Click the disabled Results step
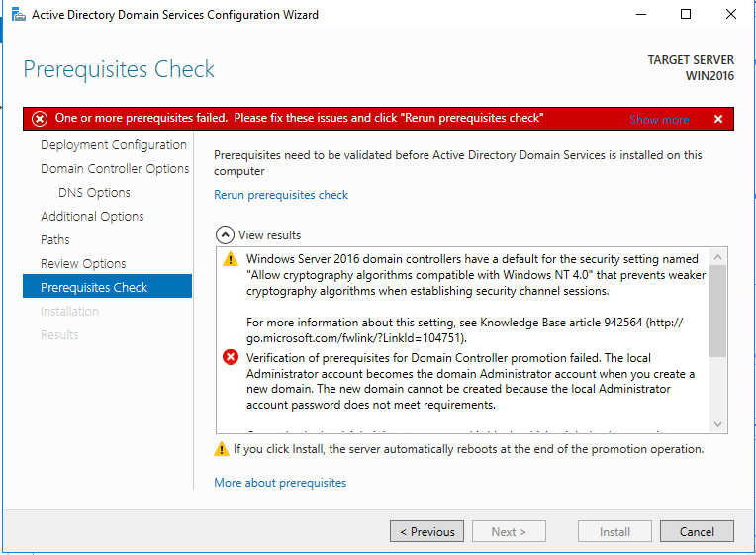Viewport: 756px width, 555px height. click(x=59, y=334)
